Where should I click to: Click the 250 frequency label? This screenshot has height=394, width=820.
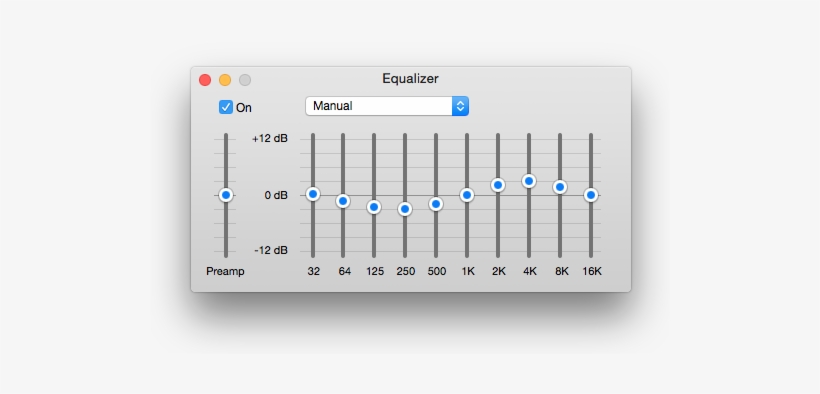pyautogui.click(x=406, y=272)
